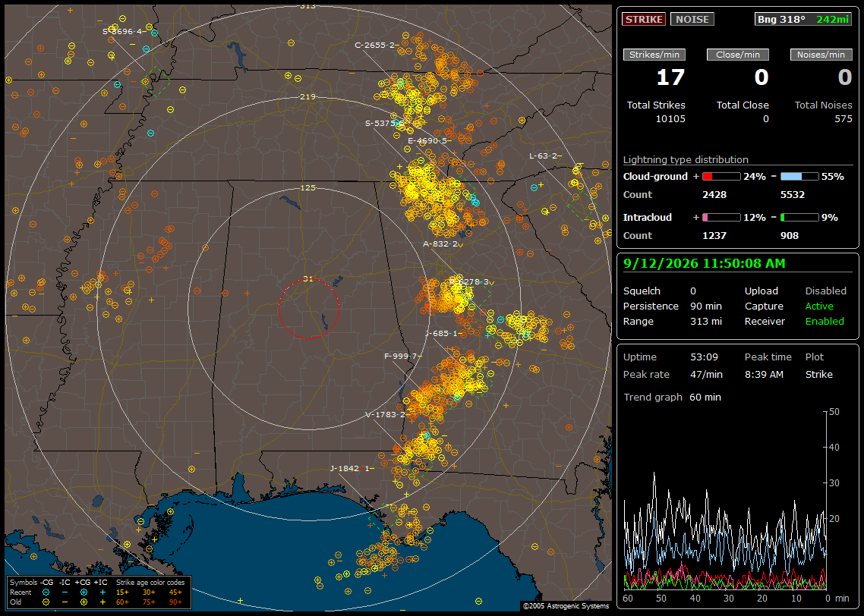This screenshot has height=616, width=864.
Task: Click the Active Capture status
Action: pyautogui.click(x=818, y=306)
